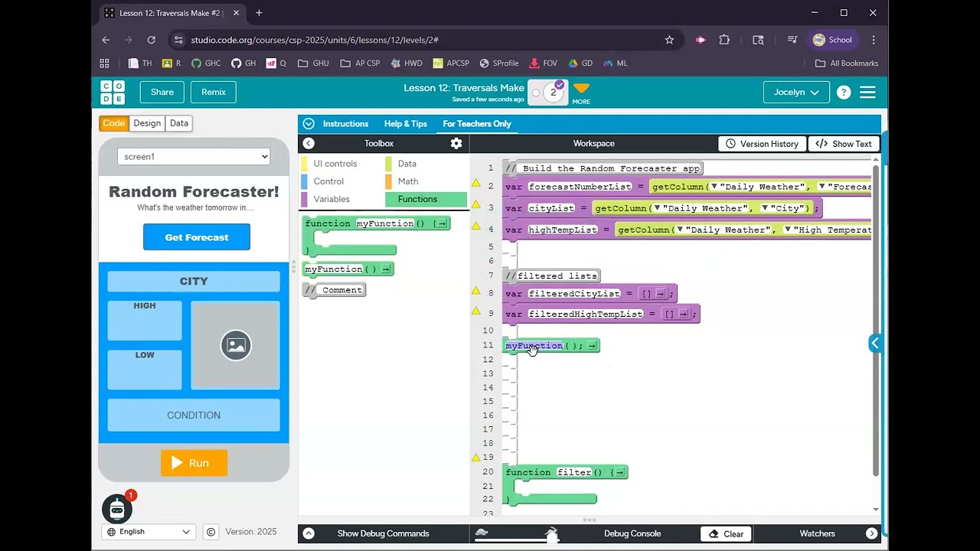Open the blue side panel arrow
980x551 pixels.
[x=874, y=343]
